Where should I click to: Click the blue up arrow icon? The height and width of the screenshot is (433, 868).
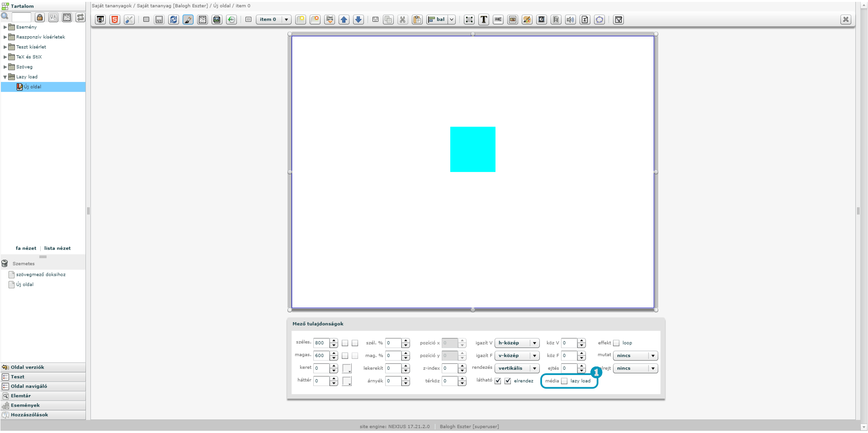coord(344,19)
